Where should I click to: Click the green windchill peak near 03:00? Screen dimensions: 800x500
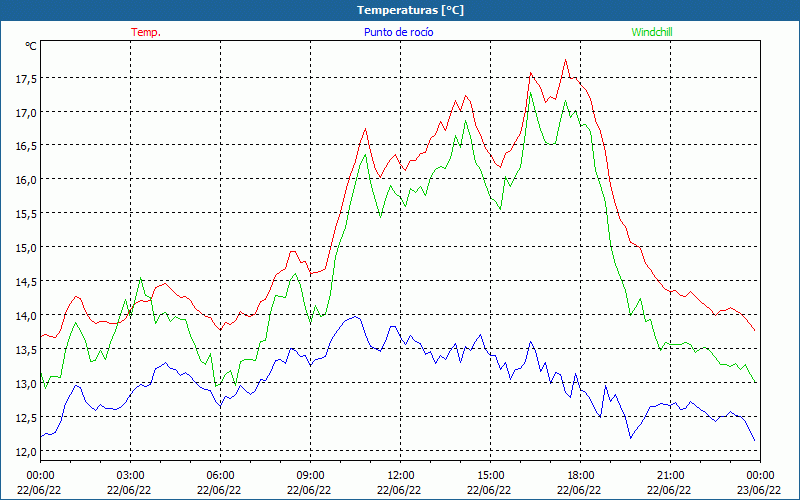140,278
